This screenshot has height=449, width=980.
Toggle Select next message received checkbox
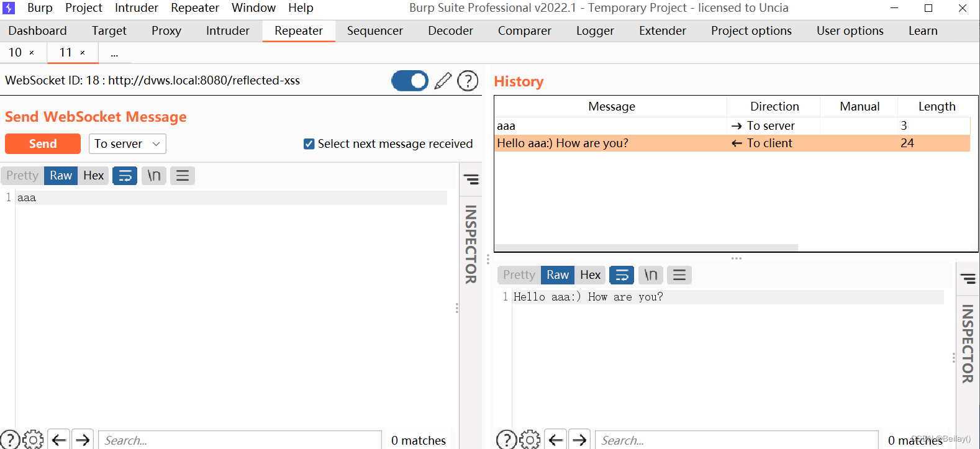point(309,144)
